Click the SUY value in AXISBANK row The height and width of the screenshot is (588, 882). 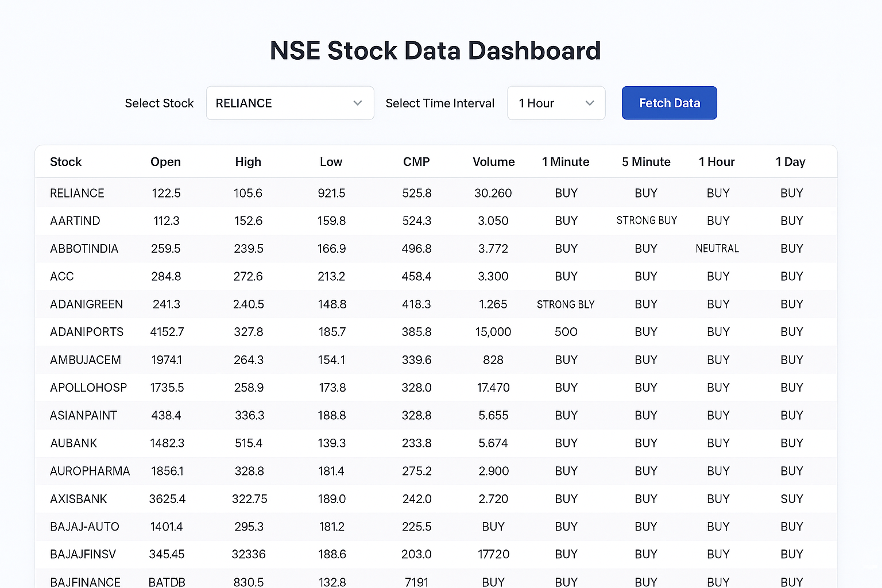coord(791,499)
